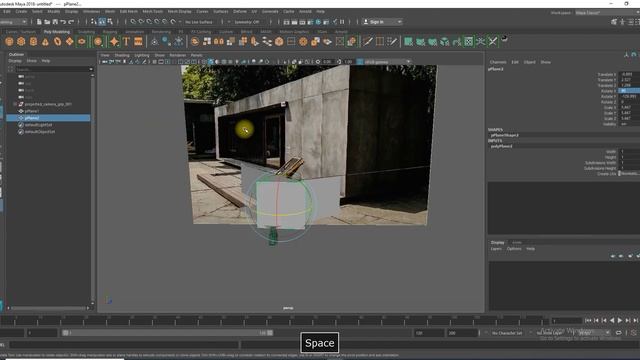This screenshot has width=640, height=360.
Task: Open the outliner search filter dropdown arrow
Action: [91, 69]
